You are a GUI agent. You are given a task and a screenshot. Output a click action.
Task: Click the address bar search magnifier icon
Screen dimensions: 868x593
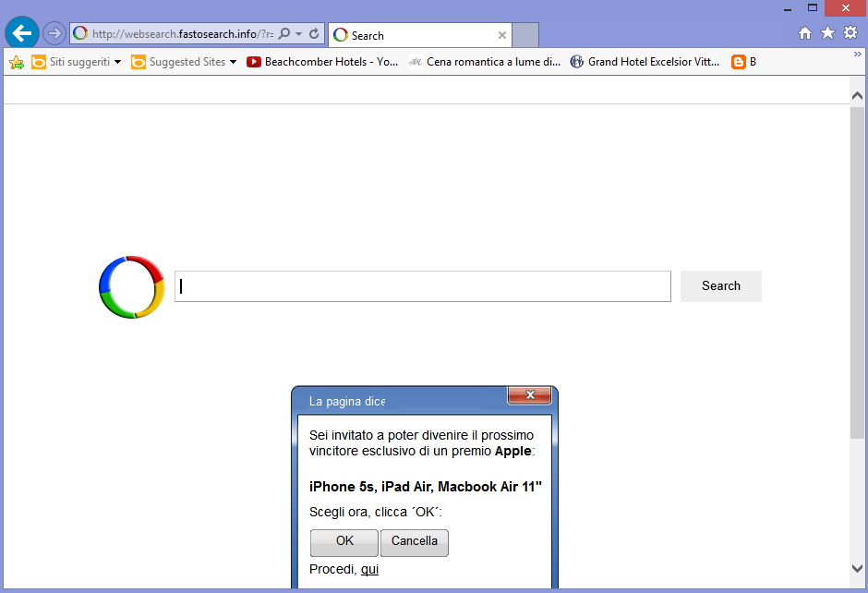pyautogui.click(x=284, y=34)
